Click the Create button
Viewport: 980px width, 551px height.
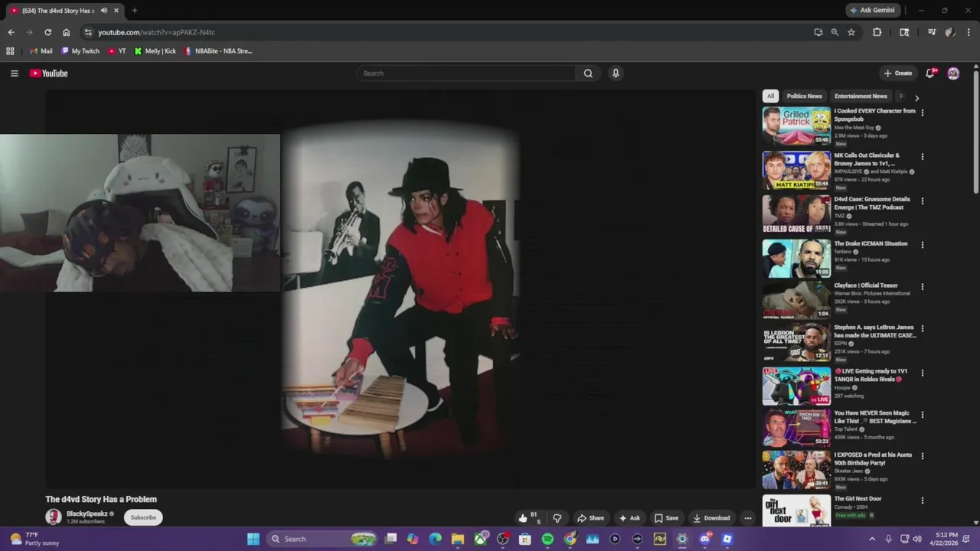pyautogui.click(x=898, y=73)
